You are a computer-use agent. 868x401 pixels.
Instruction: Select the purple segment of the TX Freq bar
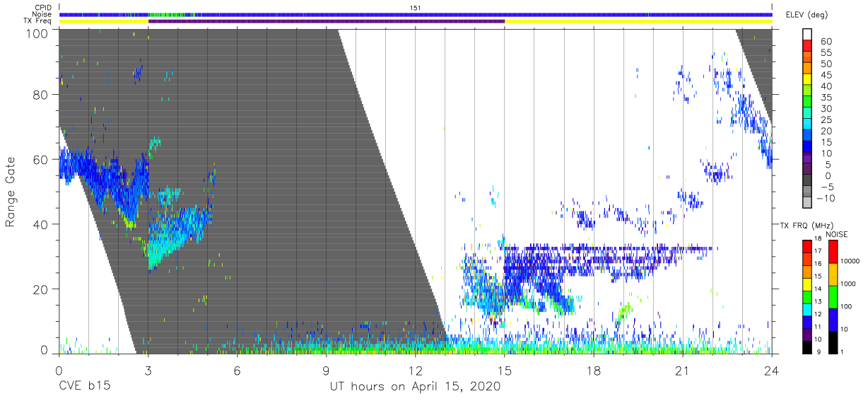(327, 21)
